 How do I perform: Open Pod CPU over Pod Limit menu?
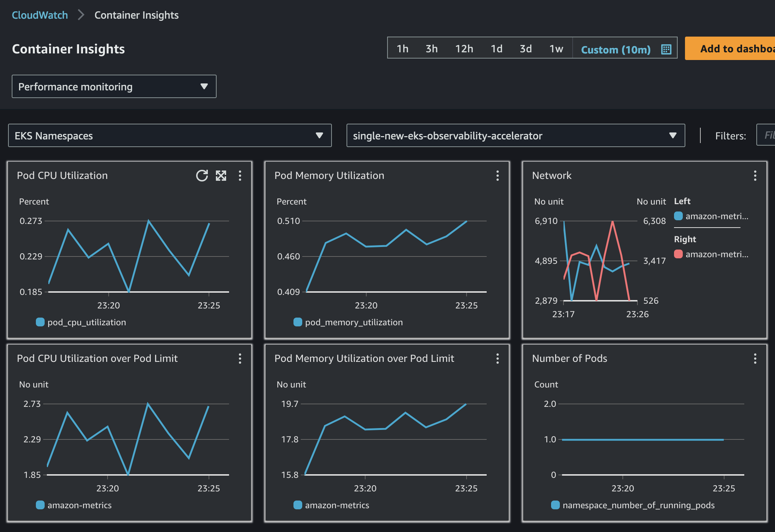tap(240, 359)
